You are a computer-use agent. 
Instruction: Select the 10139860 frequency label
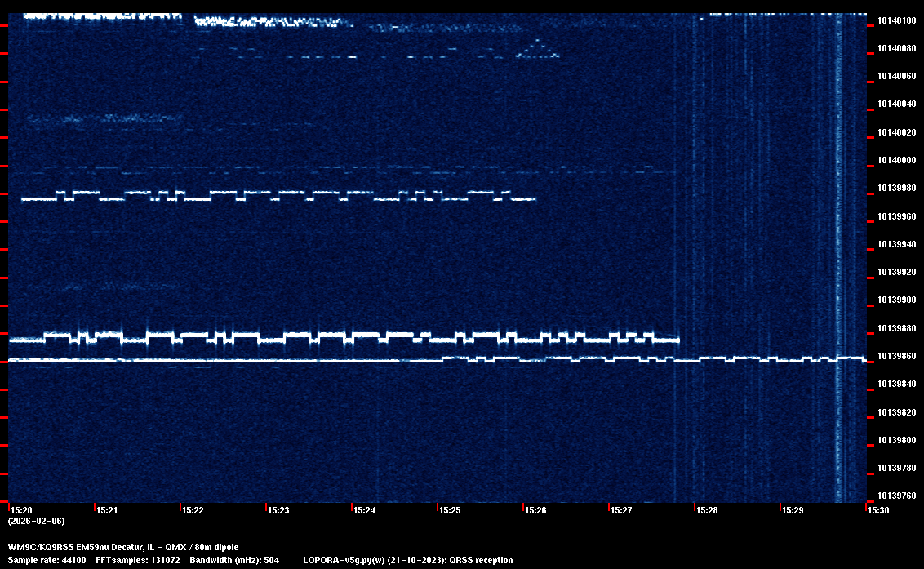(895, 357)
